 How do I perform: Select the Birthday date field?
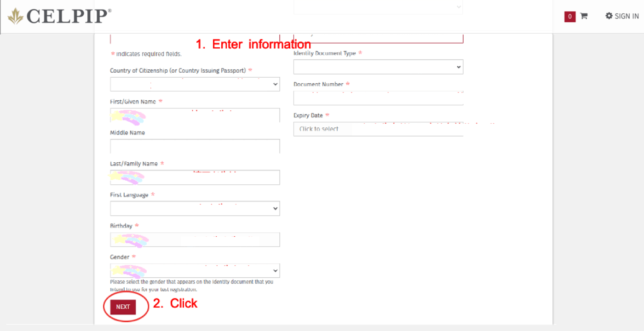pyautogui.click(x=195, y=240)
